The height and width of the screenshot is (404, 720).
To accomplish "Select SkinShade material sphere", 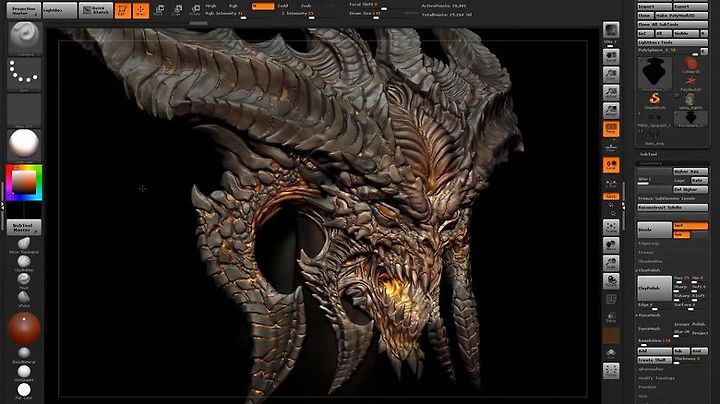I will coord(24,371).
